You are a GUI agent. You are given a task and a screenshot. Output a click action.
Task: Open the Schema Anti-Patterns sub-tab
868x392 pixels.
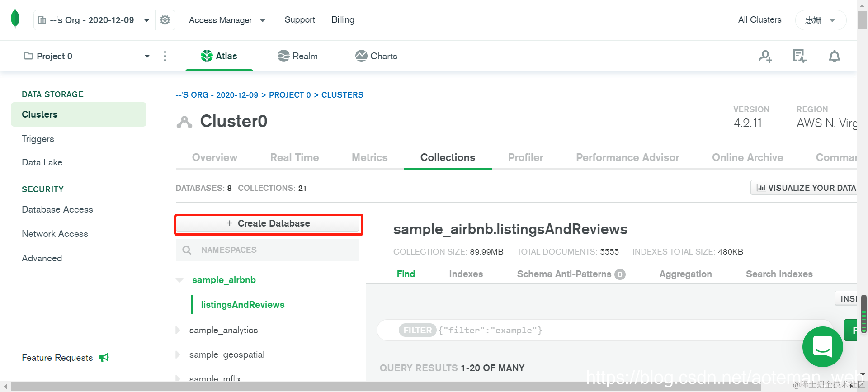[571, 274]
